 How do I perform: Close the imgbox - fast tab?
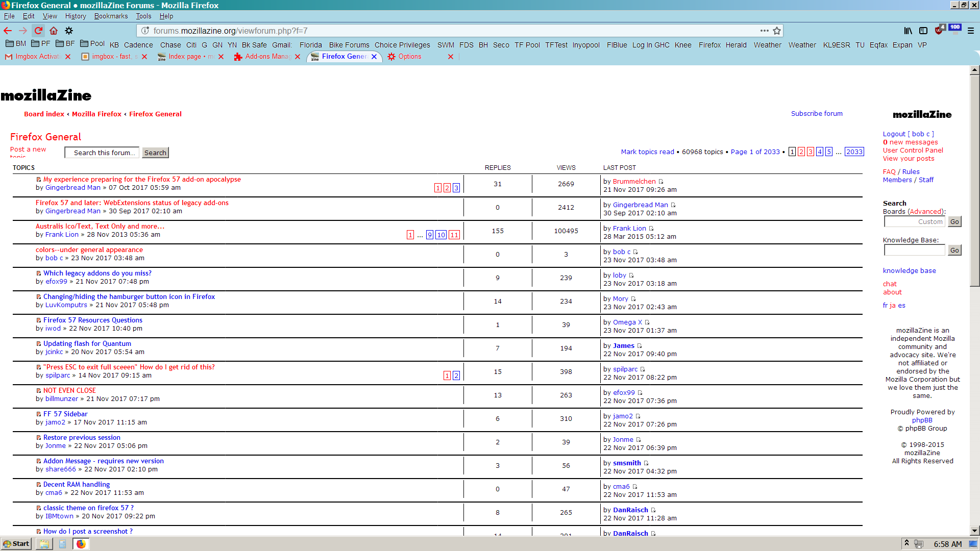click(x=144, y=57)
